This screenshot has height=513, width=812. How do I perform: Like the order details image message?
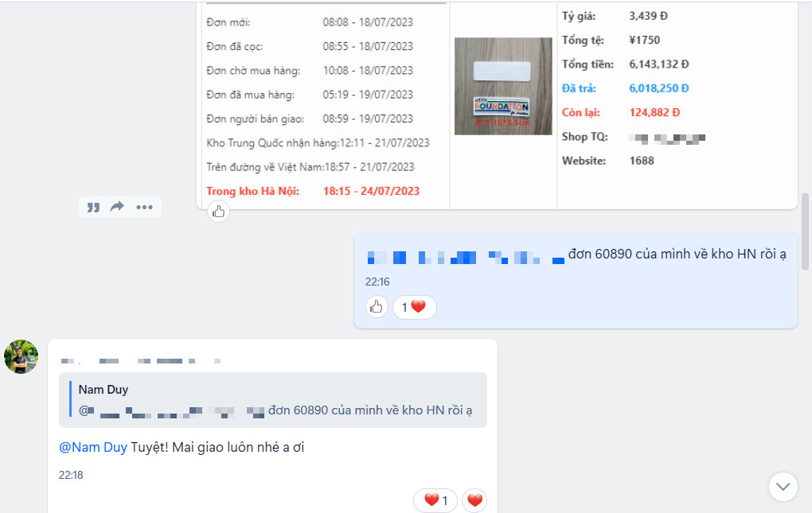(219, 211)
